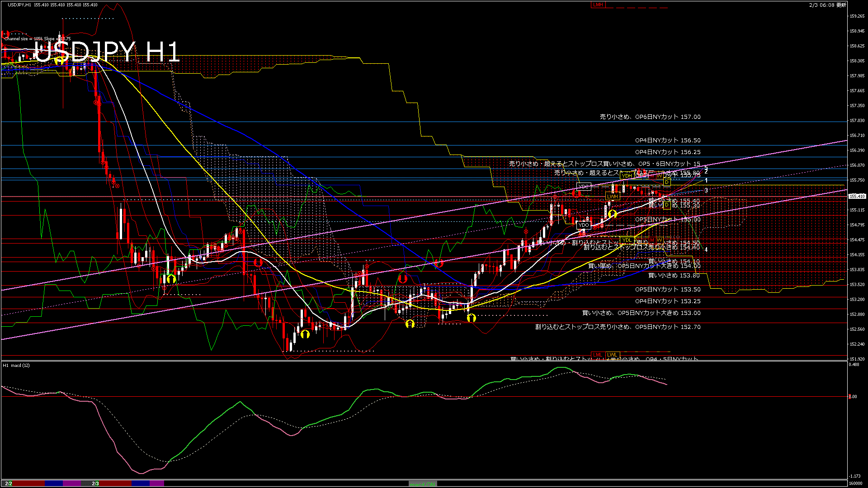
Task: Click the YDC price level label
Action: [x=584, y=186]
